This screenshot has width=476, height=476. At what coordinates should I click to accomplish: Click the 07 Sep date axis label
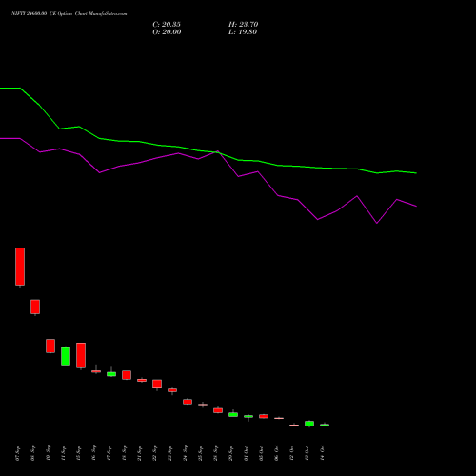coord(18,453)
